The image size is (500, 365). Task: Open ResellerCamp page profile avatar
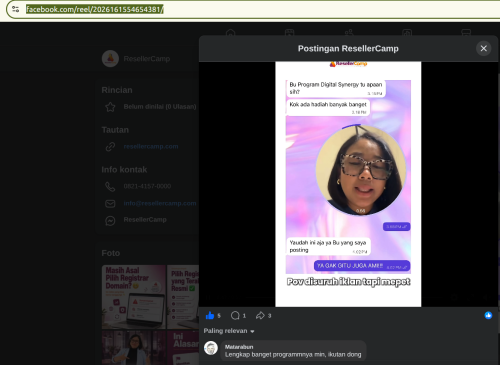[110, 59]
